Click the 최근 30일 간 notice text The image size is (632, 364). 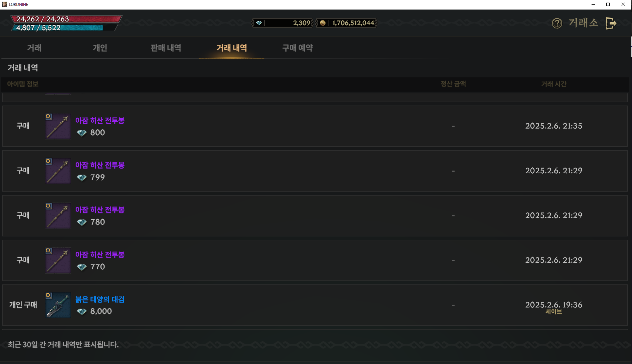pyautogui.click(x=63, y=345)
